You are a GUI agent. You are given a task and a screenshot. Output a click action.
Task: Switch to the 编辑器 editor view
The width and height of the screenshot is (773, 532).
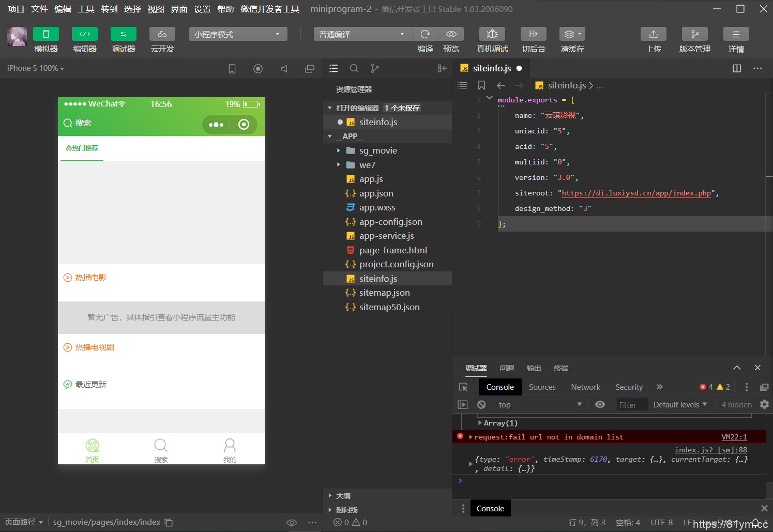coord(84,40)
